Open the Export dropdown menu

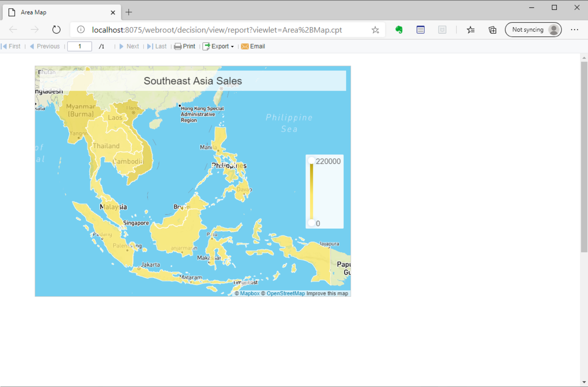click(x=218, y=46)
